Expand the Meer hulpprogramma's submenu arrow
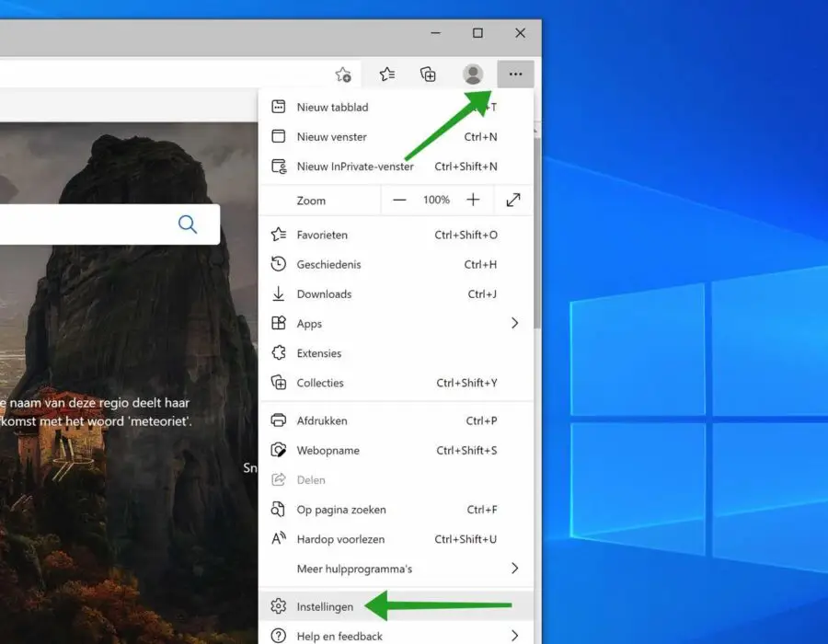The height and width of the screenshot is (644, 828). pos(515,568)
